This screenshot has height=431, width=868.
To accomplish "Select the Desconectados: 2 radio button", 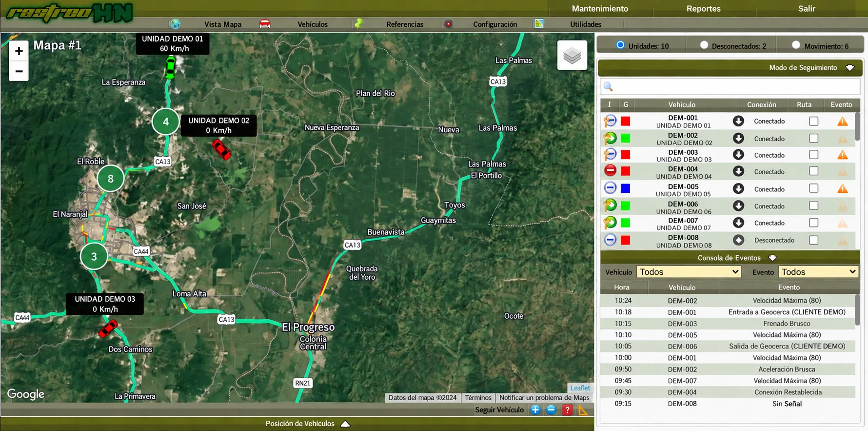I will 704,45.
